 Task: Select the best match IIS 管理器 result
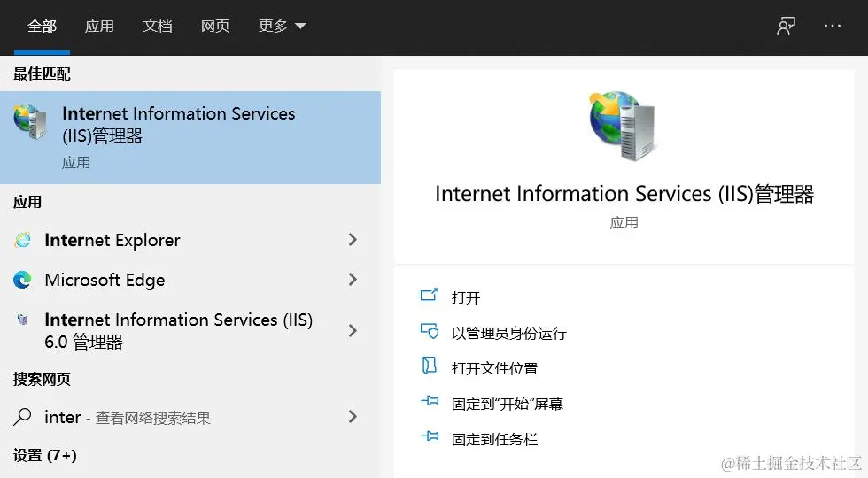pos(190,137)
